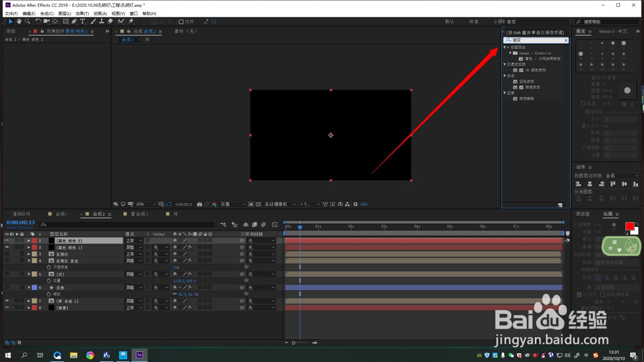
Task: Open resolution 完整 dropdown in viewer
Action: pyautogui.click(x=233, y=204)
